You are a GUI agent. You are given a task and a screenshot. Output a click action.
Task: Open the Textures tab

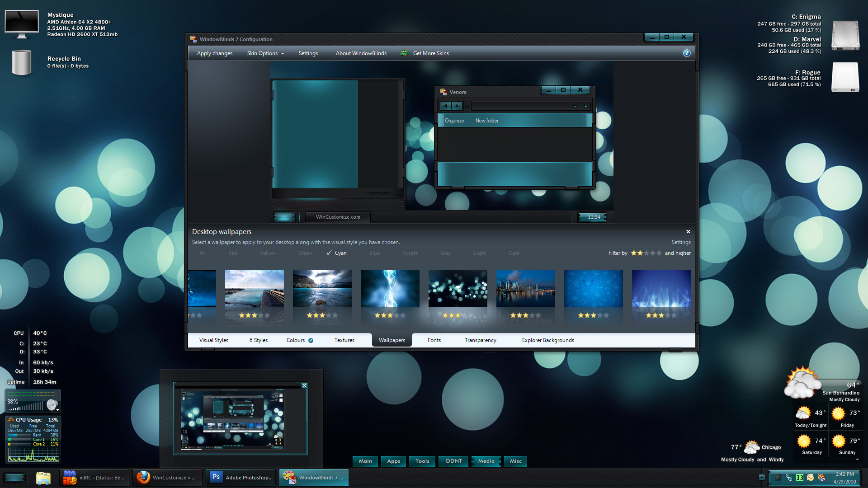[344, 340]
